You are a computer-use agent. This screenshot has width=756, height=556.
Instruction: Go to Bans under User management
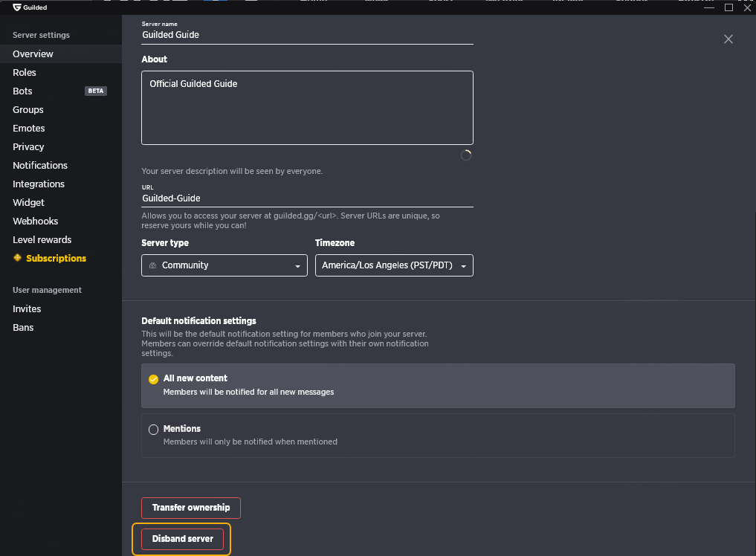[x=61, y=327]
